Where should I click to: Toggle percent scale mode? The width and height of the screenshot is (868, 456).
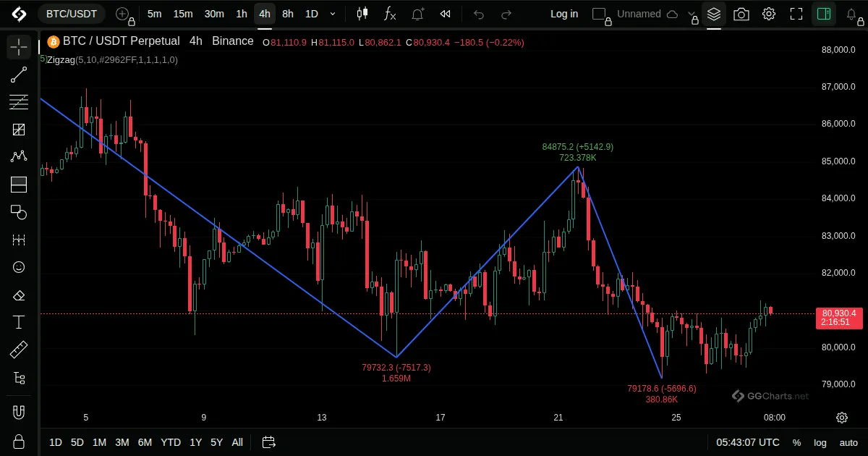pyautogui.click(x=796, y=442)
